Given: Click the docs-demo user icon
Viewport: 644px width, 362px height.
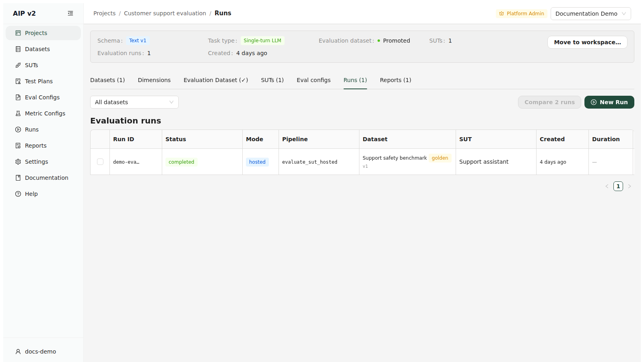Looking at the screenshot, I should tap(18, 352).
